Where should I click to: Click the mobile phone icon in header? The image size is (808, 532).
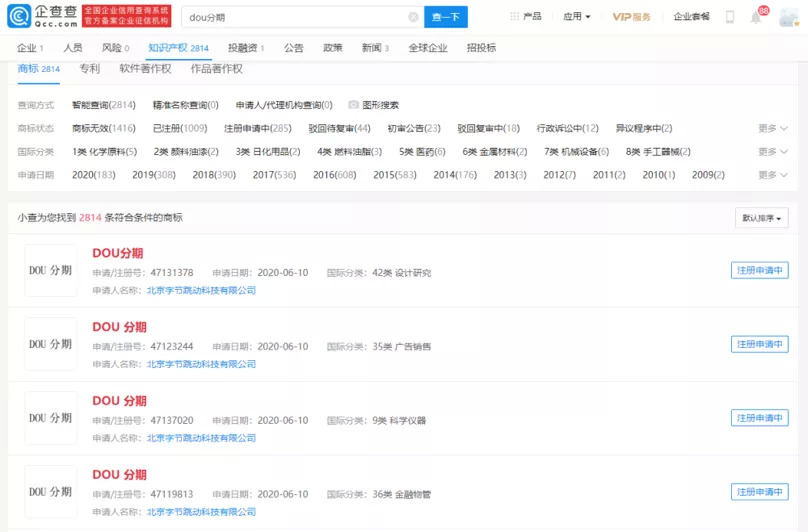tap(730, 17)
